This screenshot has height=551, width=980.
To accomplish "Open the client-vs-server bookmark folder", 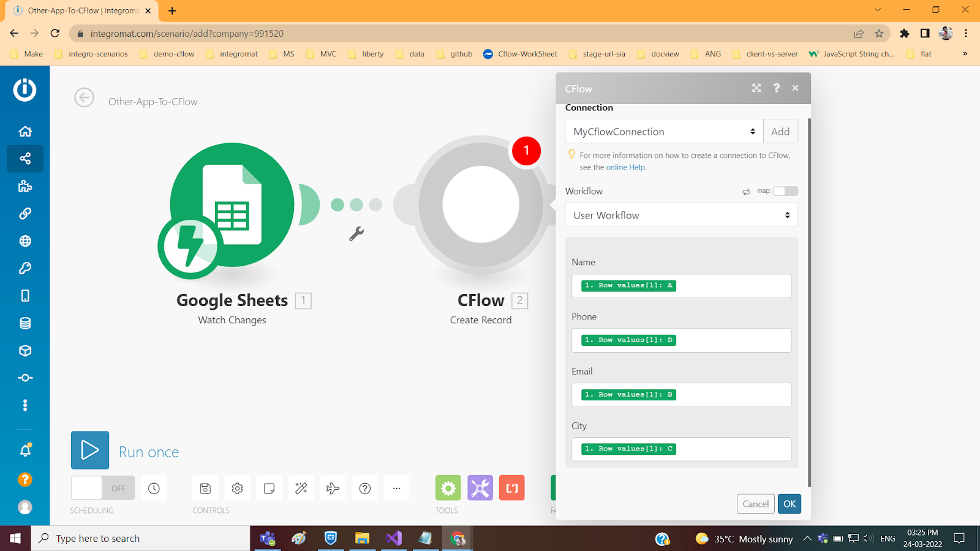I will pyautogui.click(x=765, y=54).
